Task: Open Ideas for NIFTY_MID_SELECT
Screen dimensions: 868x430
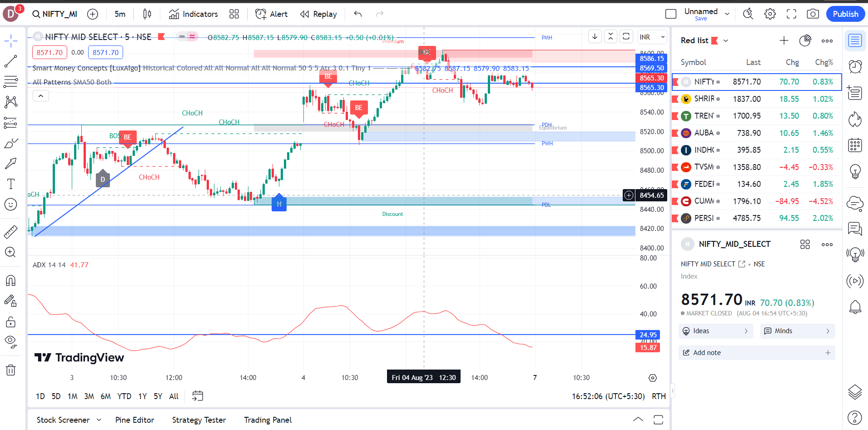Action: [715, 331]
